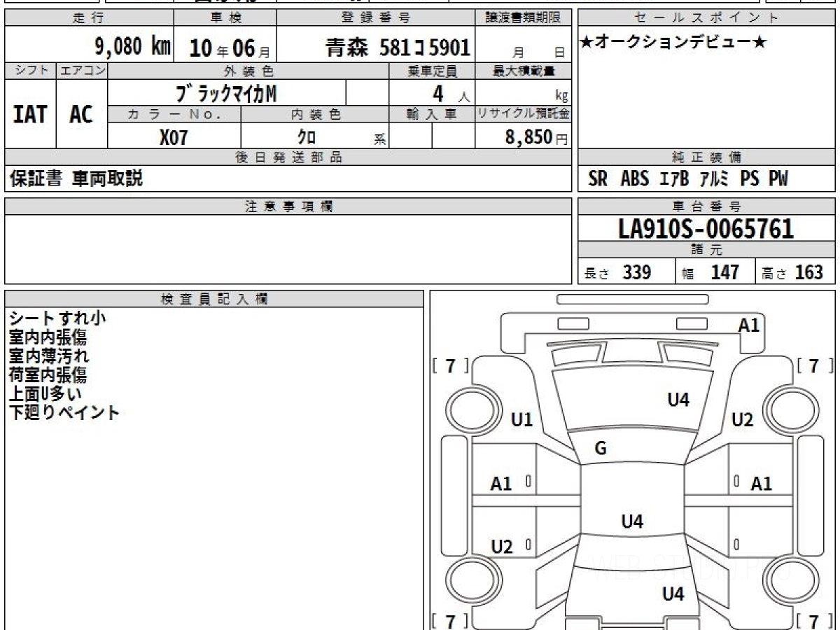The image size is (840, 630).
Task: Select the U4 mark on the hood
Action: (678, 400)
